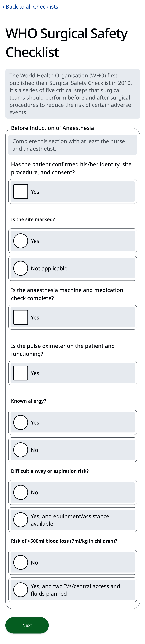The width and height of the screenshot is (145, 644).
Task: Select Yes, and equipment/assistance available
Action: pyautogui.click(x=21, y=520)
